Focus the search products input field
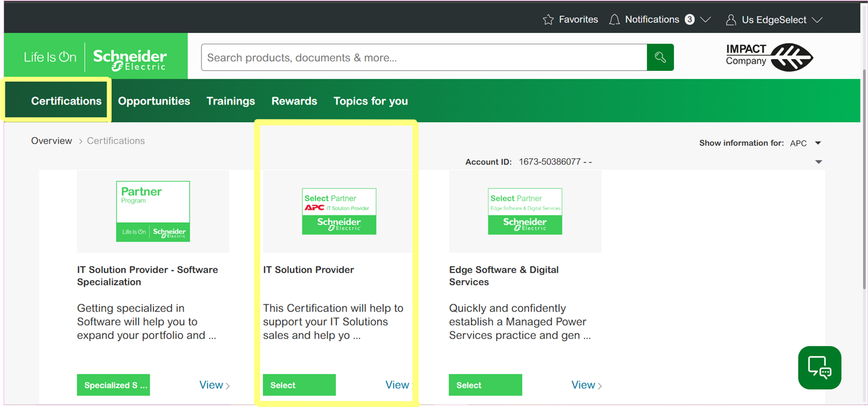This screenshot has width=868, height=407. (x=424, y=57)
